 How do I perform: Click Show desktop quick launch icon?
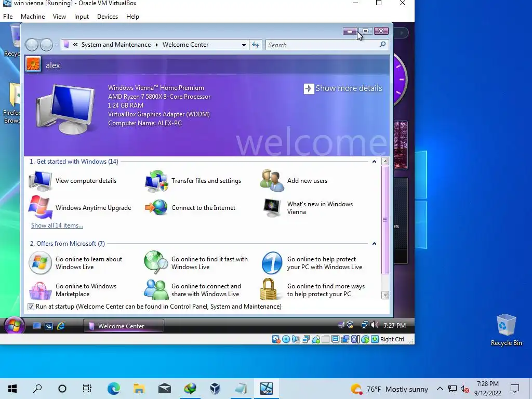pyautogui.click(x=36, y=326)
